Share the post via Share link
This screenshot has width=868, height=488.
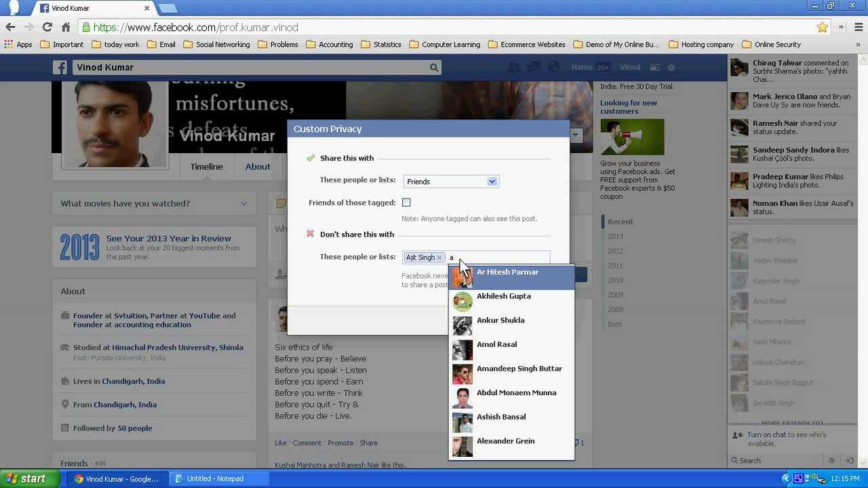pos(368,443)
